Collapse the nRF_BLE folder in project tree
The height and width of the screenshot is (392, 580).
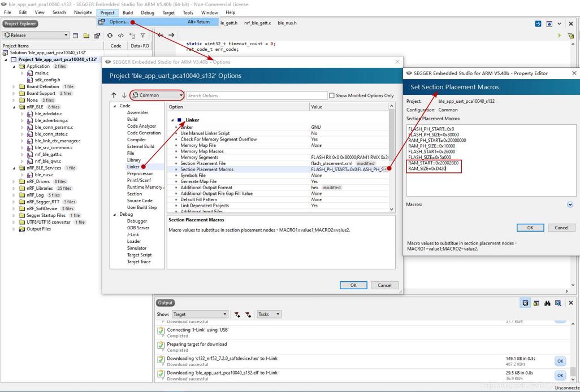coord(14,107)
